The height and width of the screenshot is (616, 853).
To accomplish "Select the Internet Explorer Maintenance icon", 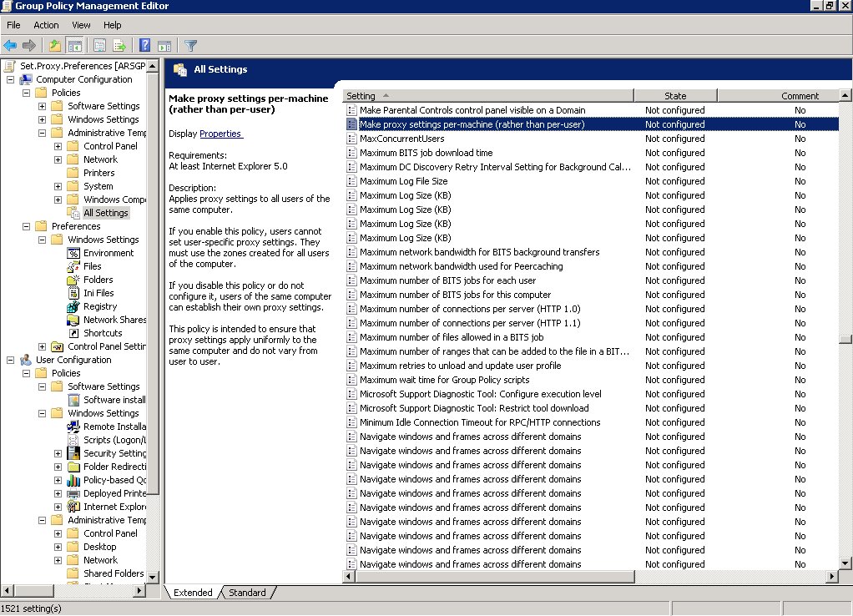I will [x=73, y=507].
